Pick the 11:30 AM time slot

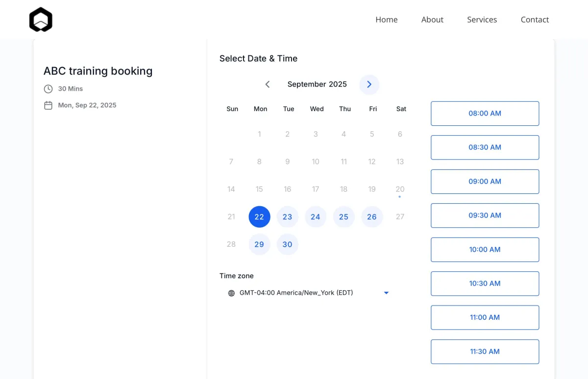click(485, 352)
